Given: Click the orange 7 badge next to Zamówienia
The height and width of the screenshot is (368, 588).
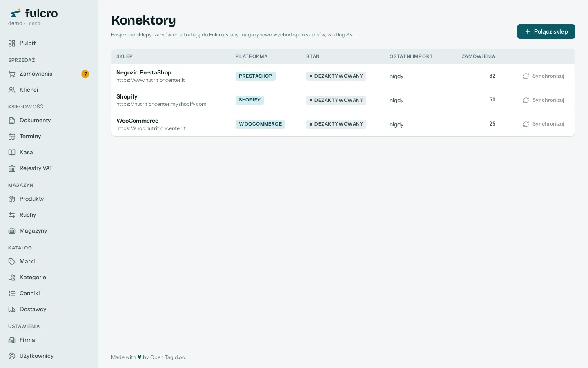Looking at the screenshot, I should (x=85, y=74).
